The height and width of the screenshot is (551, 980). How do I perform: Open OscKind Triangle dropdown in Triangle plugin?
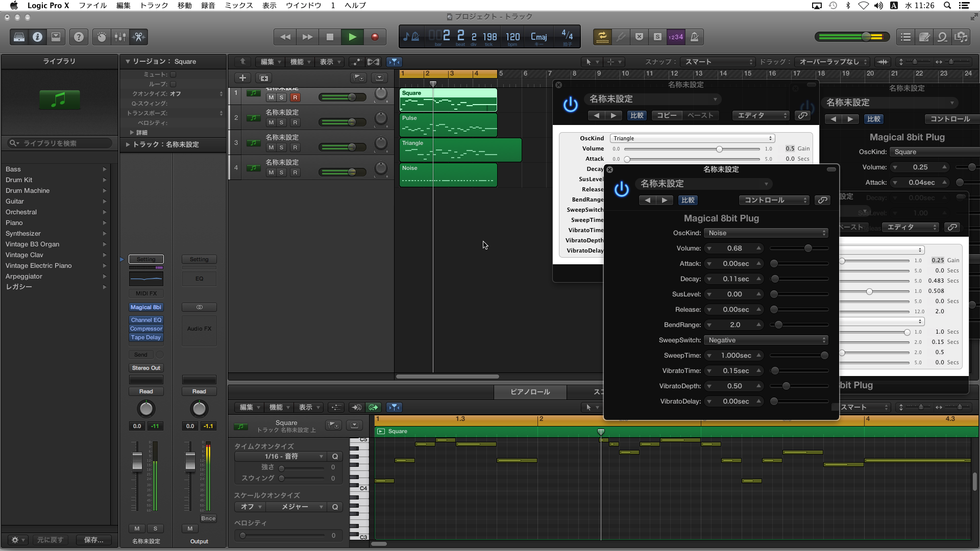[x=692, y=138]
